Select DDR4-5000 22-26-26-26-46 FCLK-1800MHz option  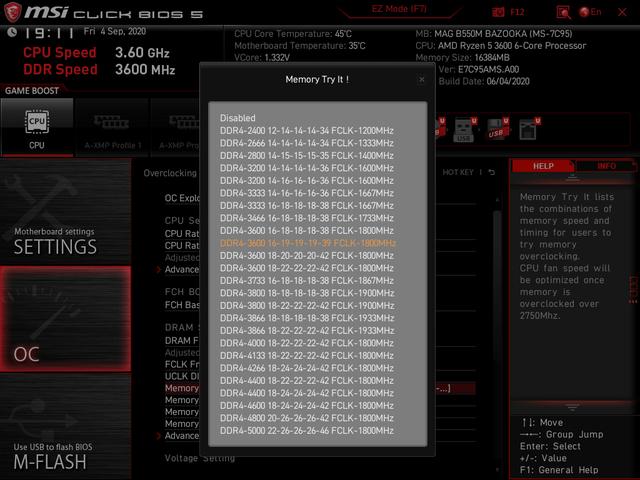(x=307, y=431)
